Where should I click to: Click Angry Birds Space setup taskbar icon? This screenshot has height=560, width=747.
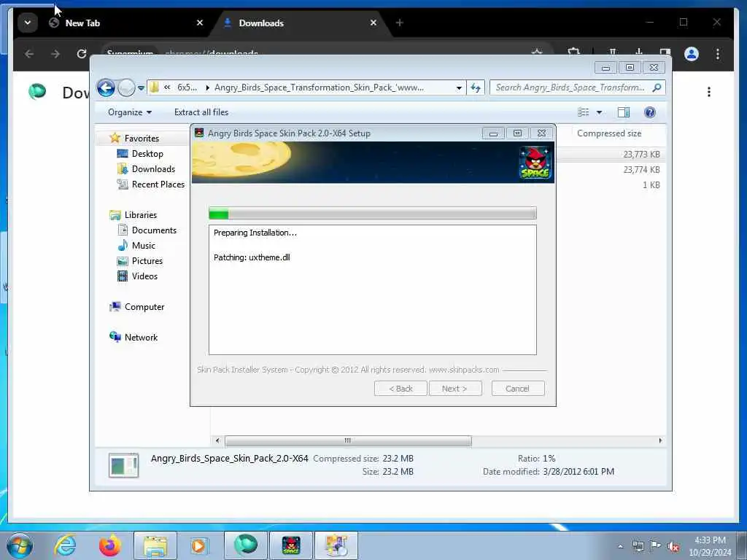(x=291, y=545)
